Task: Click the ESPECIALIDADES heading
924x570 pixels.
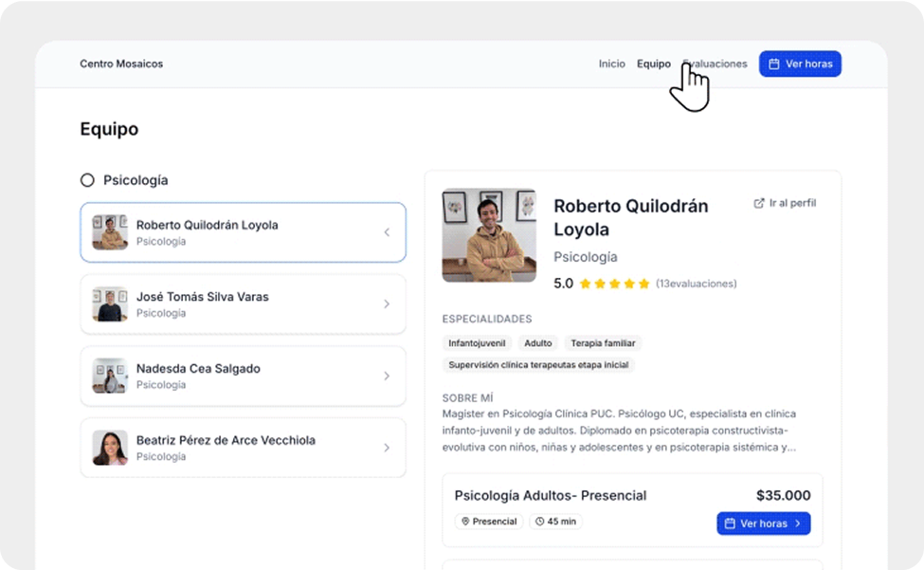Action: tap(487, 319)
